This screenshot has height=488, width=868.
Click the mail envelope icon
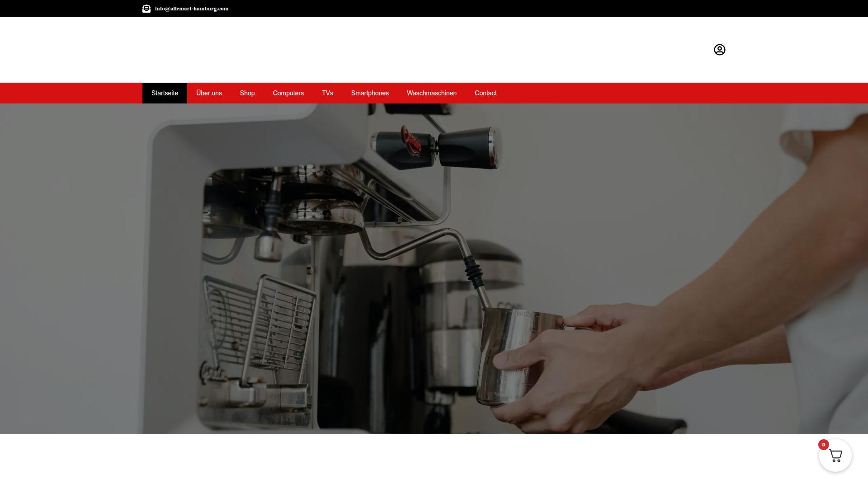(146, 9)
